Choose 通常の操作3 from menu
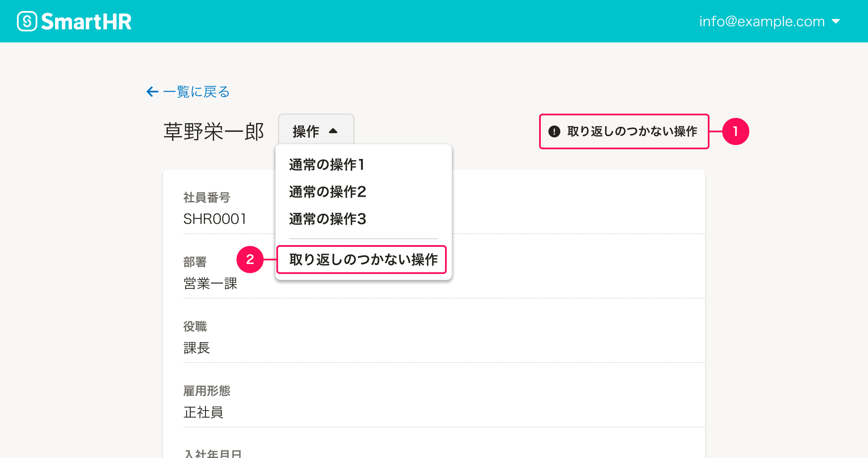Viewport: 868px width, 458px height. pyautogui.click(x=327, y=219)
